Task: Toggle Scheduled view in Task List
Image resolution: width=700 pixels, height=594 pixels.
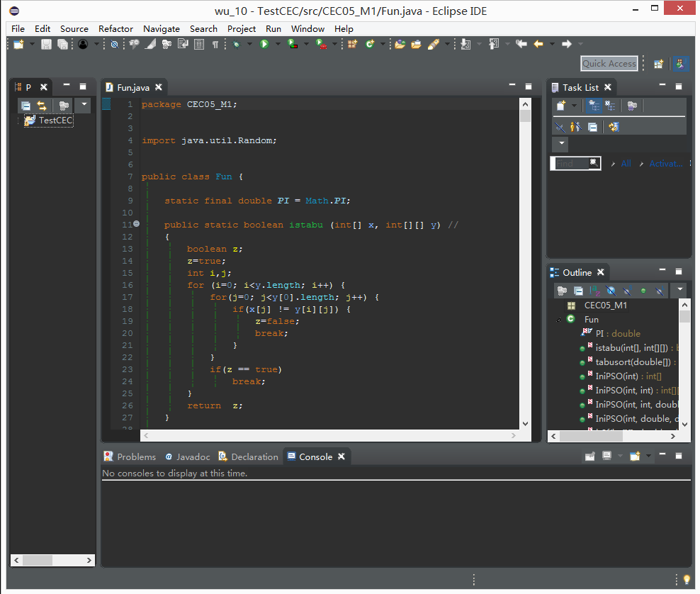Action: tap(610, 106)
